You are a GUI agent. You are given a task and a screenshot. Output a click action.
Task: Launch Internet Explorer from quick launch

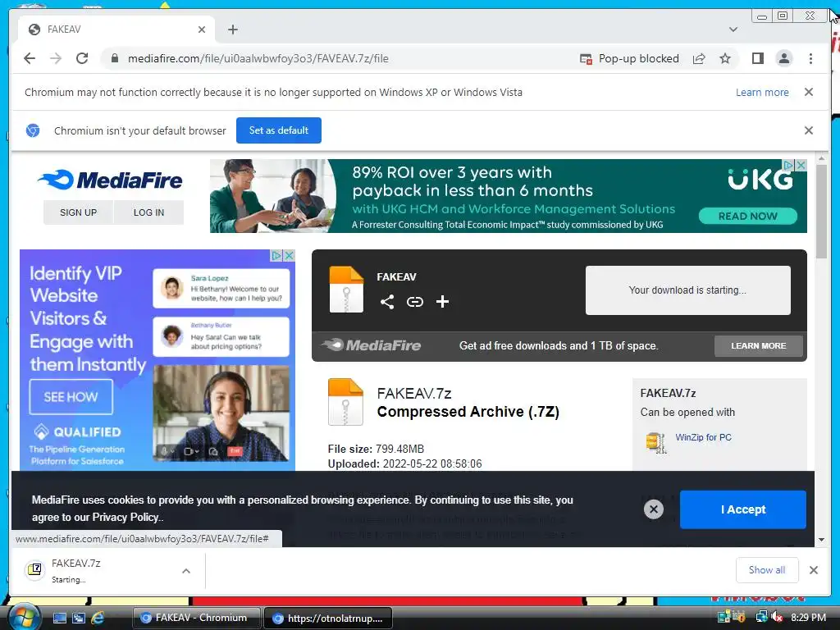98,618
